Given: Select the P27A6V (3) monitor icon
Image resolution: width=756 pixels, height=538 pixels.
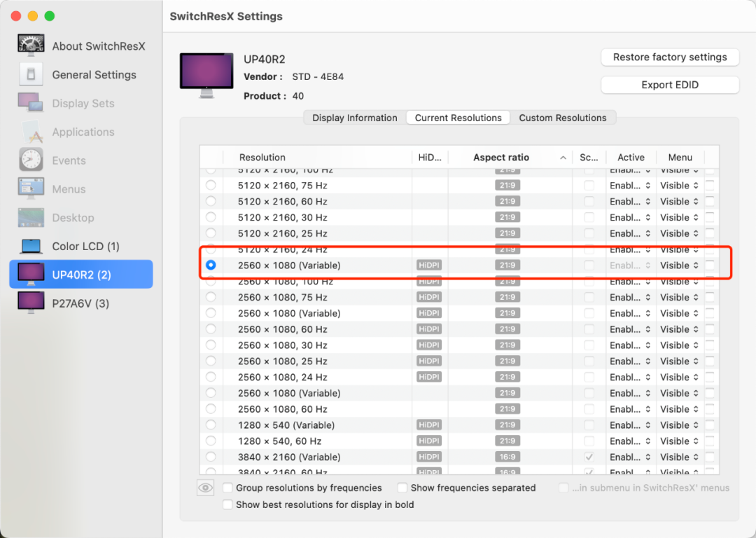Looking at the screenshot, I should pyautogui.click(x=31, y=303).
